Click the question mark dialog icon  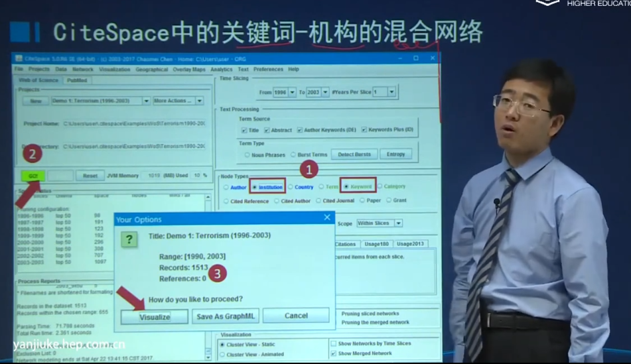point(129,239)
